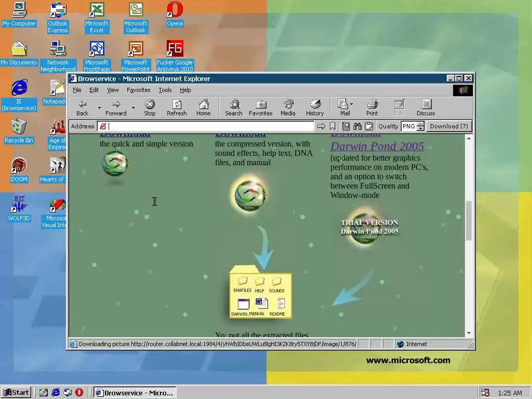
Task: Select the Microsoft Outlook desktop icon
Action: 136,18
